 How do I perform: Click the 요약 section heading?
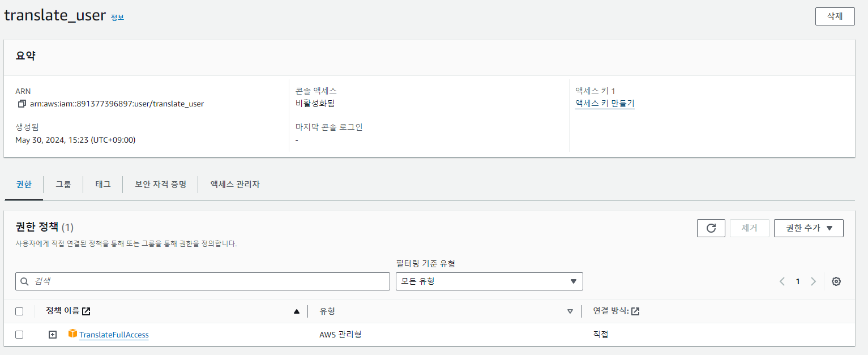pos(25,56)
